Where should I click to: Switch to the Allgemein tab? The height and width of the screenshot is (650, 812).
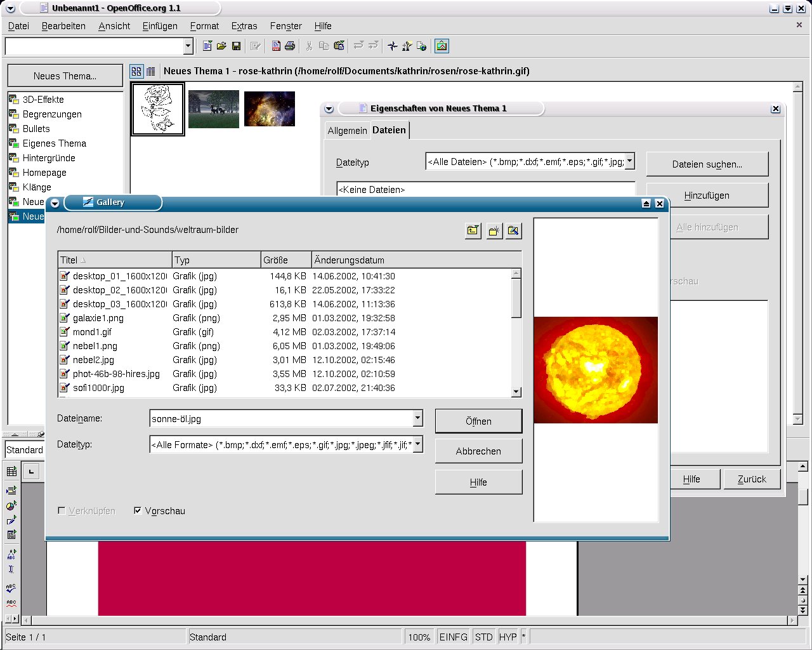coord(347,130)
